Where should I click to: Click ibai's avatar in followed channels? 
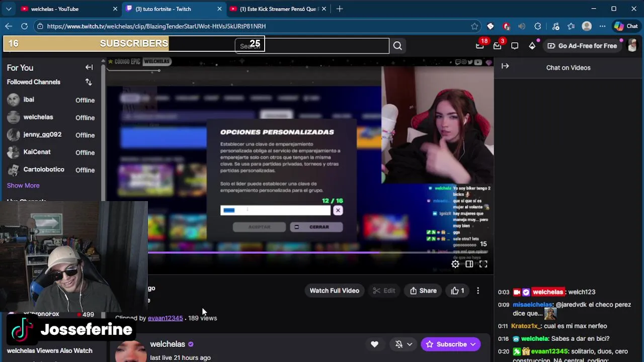14,100
